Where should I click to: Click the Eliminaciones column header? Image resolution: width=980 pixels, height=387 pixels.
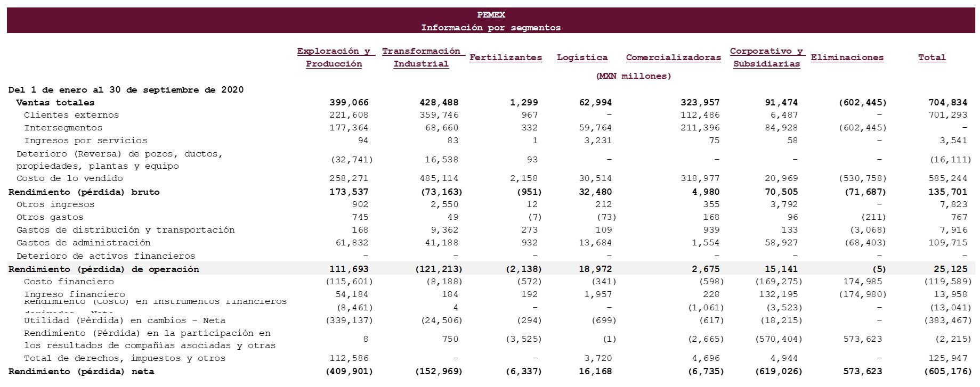click(847, 57)
